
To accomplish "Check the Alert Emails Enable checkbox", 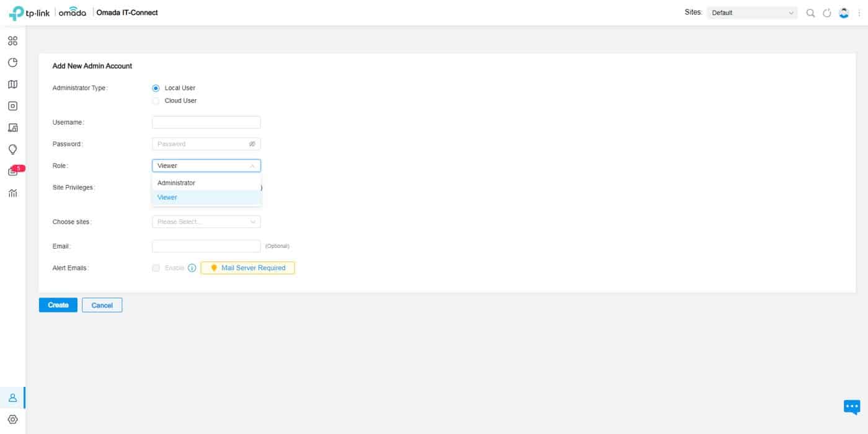I will 156,268.
